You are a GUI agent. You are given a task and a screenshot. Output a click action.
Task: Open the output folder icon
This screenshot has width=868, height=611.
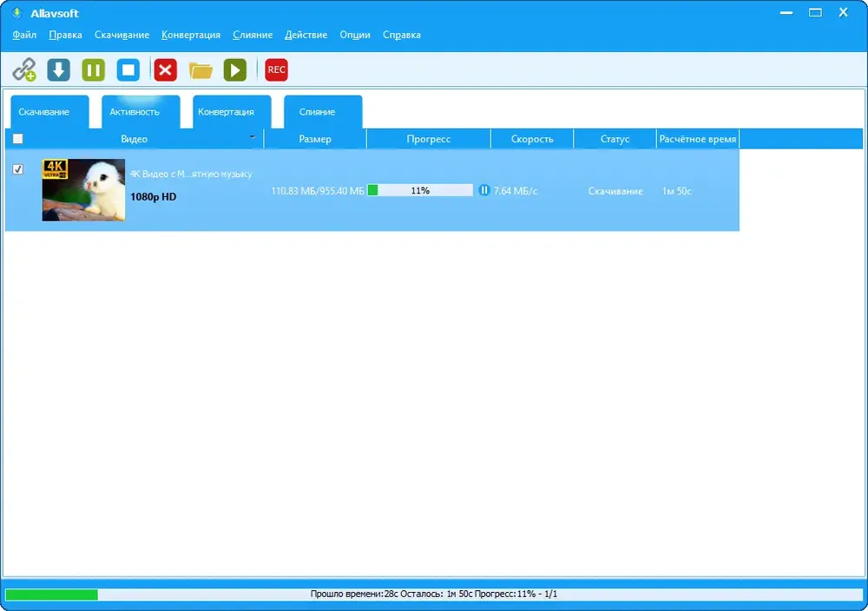pos(201,70)
